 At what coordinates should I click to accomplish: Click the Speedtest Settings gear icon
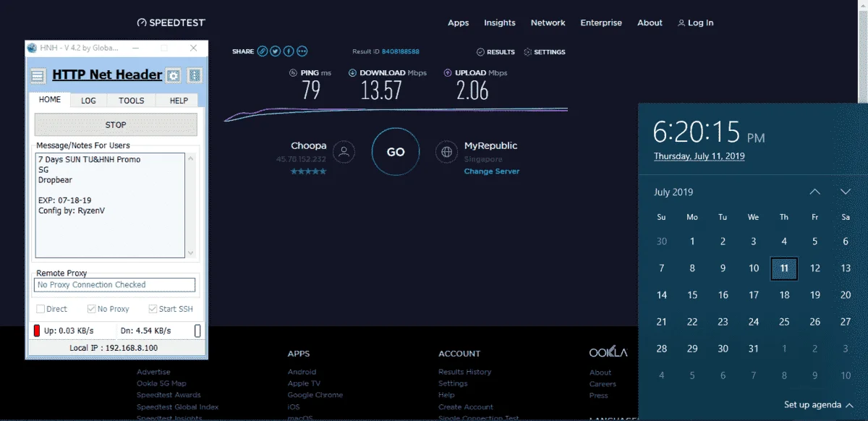click(x=527, y=52)
